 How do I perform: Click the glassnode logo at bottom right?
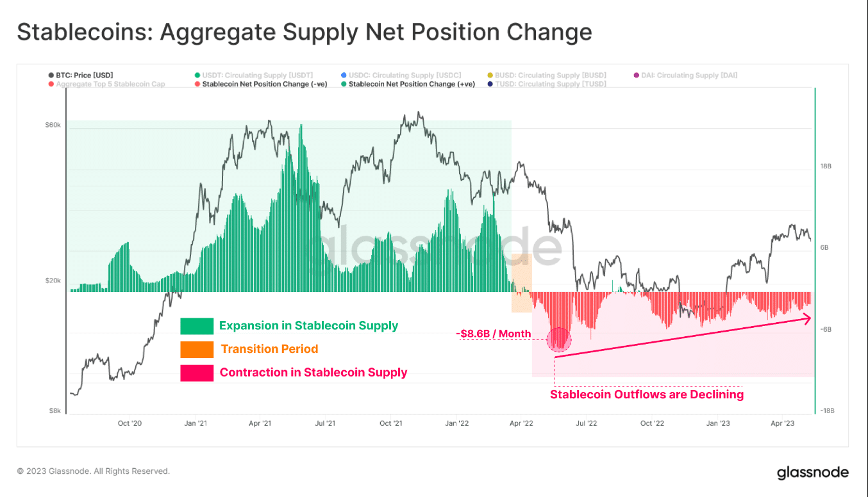812,473
